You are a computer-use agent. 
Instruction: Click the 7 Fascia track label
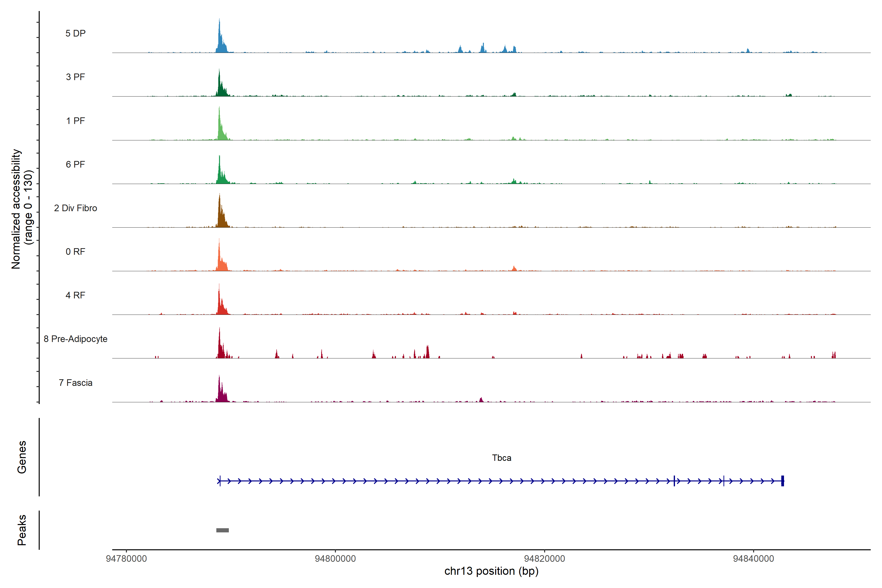tap(75, 383)
